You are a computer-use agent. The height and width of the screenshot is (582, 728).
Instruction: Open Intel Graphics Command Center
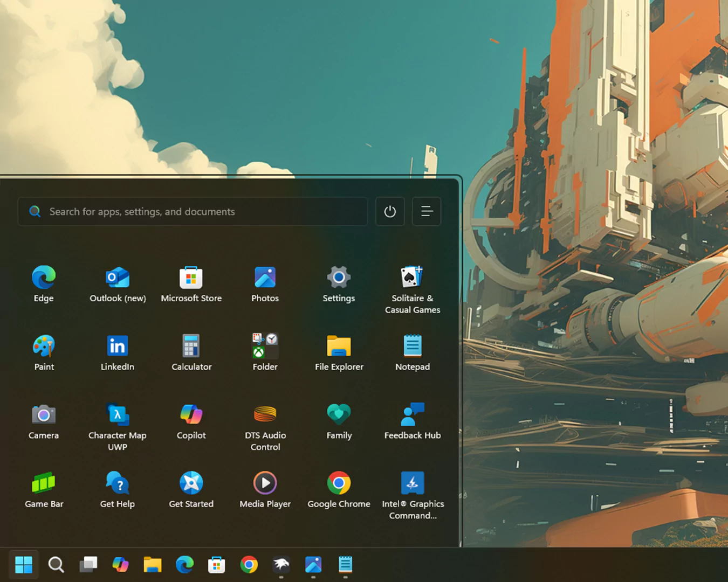(413, 495)
